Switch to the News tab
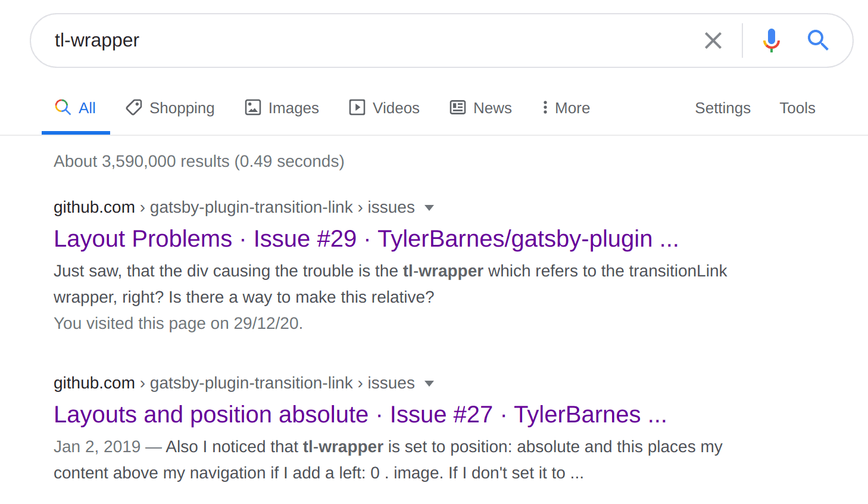The height and width of the screenshot is (504, 868). 481,108
